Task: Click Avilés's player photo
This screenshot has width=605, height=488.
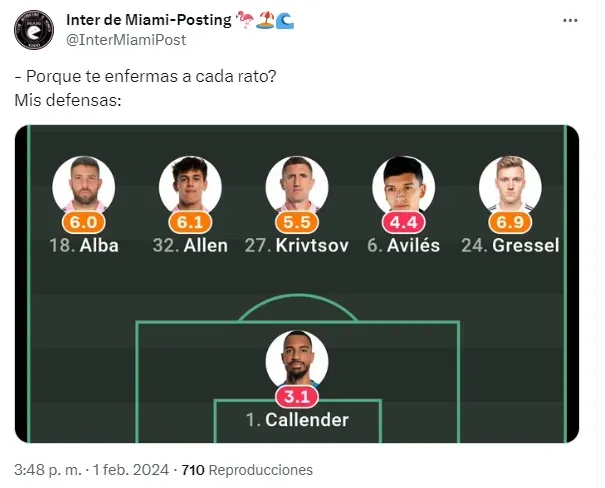Action: [404, 184]
